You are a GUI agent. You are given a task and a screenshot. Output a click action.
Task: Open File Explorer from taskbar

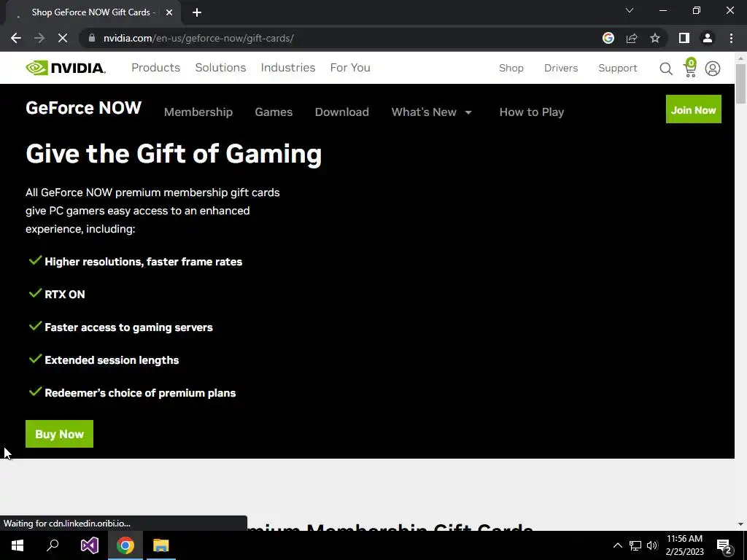click(161, 545)
